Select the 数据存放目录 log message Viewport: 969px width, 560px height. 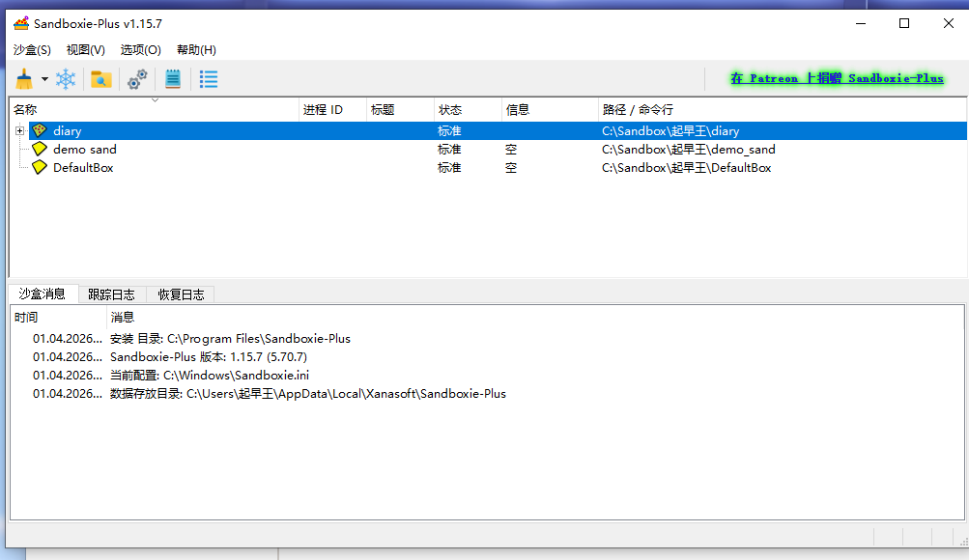pos(308,394)
